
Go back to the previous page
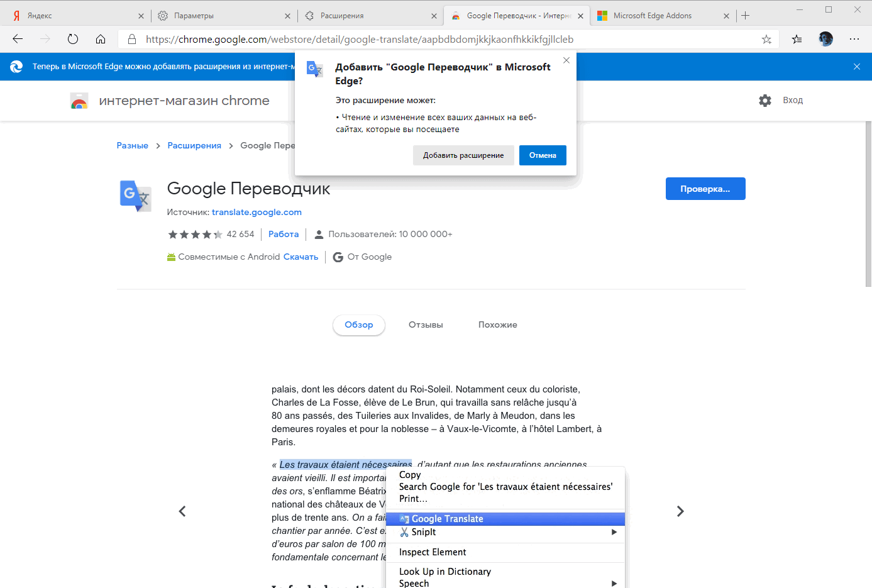coord(18,39)
